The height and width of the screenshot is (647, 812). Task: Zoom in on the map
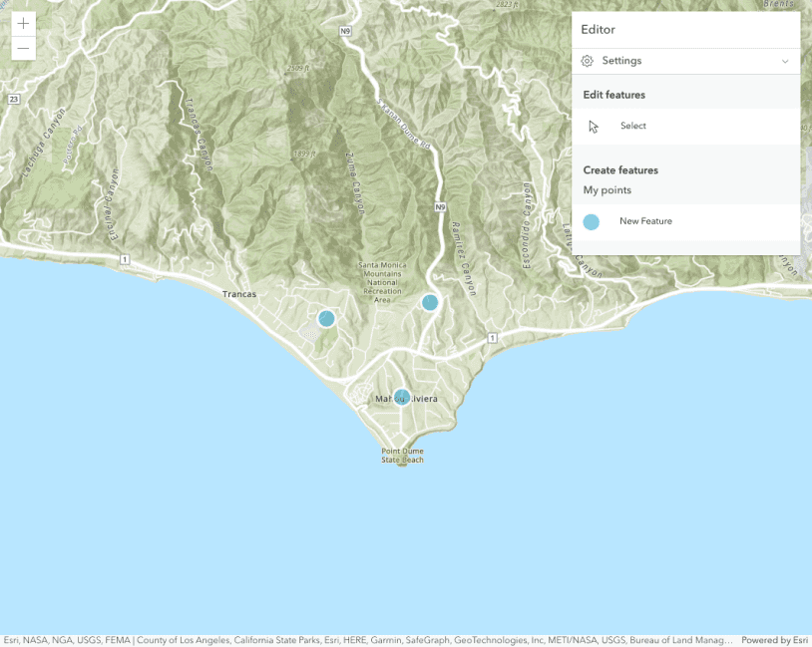23,24
